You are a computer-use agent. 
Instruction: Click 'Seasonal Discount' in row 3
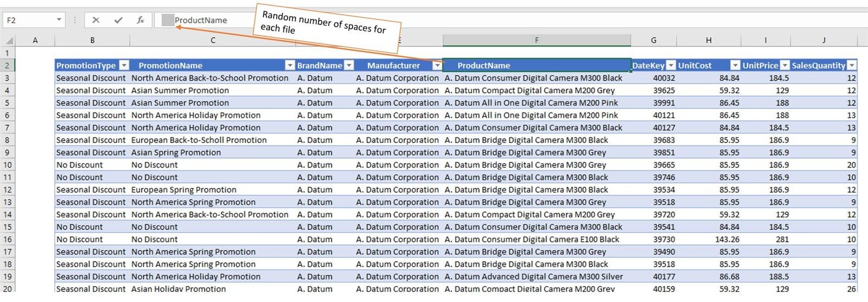[91, 78]
